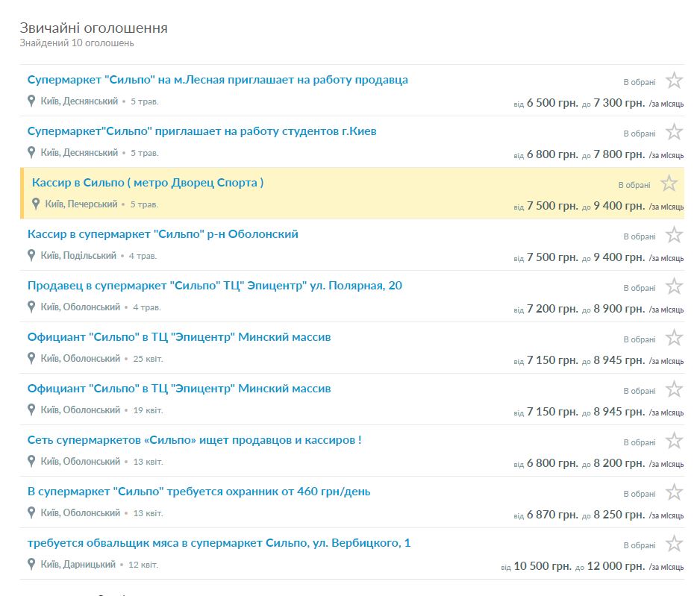
Task: Click the 'Звичайні оголошення' heading
Action: pyautogui.click(x=94, y=28)
